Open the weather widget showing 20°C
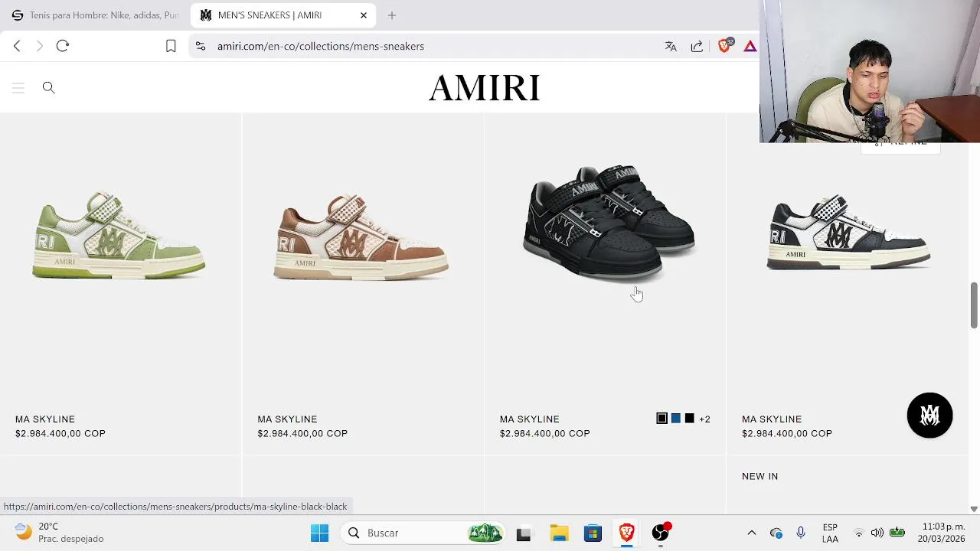The height and width of the screenshot is (551, 980). point(60,533)
